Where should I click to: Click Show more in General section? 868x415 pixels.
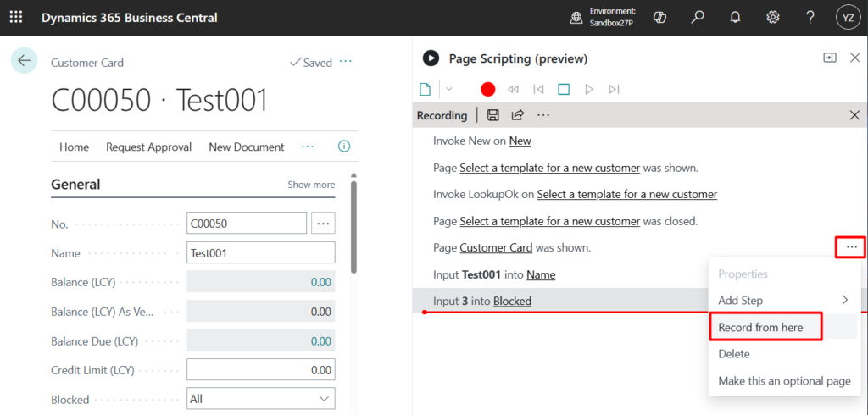pos(311,185)
